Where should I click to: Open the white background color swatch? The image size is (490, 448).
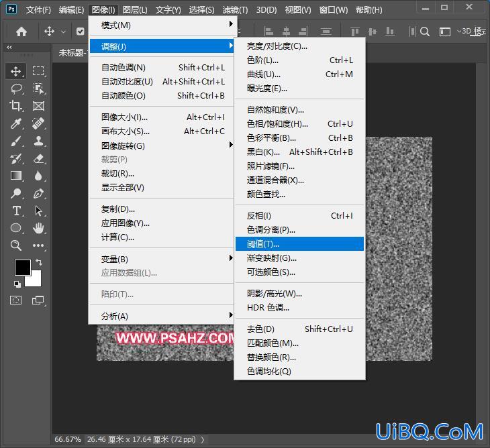click(36, 280)
